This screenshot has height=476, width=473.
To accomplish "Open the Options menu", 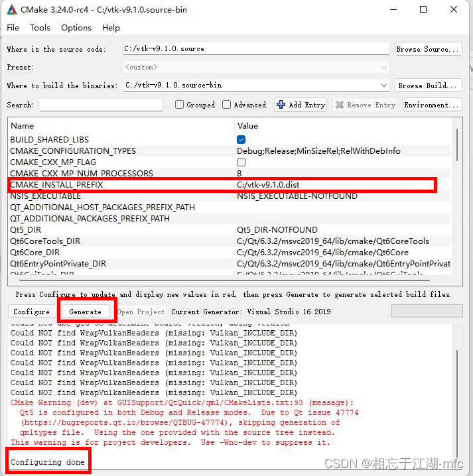I will pos(76,28).
